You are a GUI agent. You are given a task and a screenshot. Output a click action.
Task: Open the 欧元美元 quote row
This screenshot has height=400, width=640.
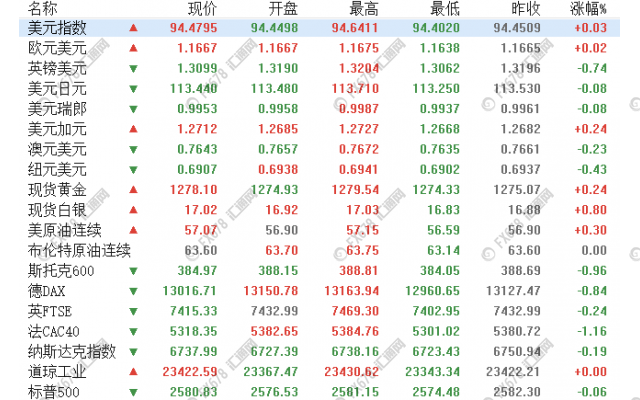(57, 49)
